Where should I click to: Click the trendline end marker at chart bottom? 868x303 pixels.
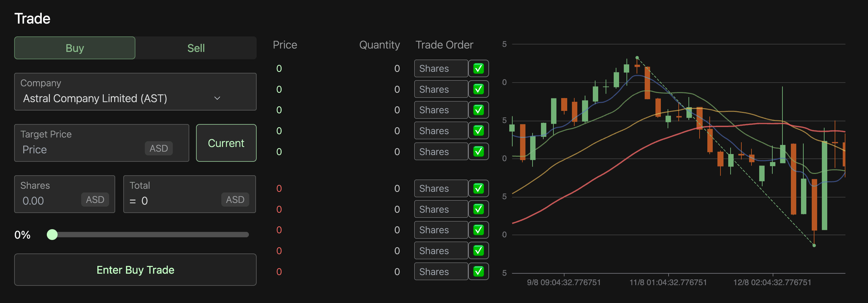814,245
